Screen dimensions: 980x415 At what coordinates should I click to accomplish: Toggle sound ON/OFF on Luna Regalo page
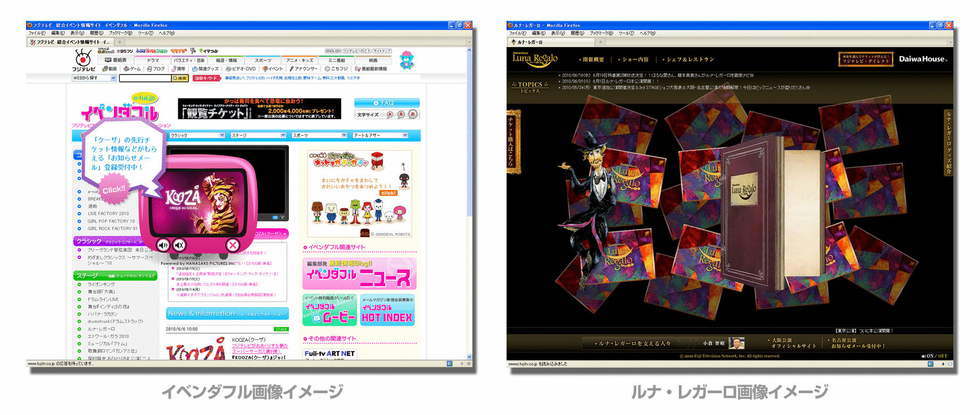coord(935,356)
